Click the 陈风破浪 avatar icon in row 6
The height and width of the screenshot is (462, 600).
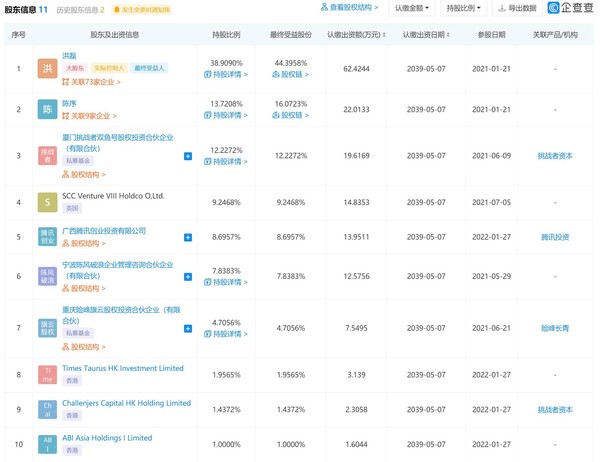[x=47, y=276]
